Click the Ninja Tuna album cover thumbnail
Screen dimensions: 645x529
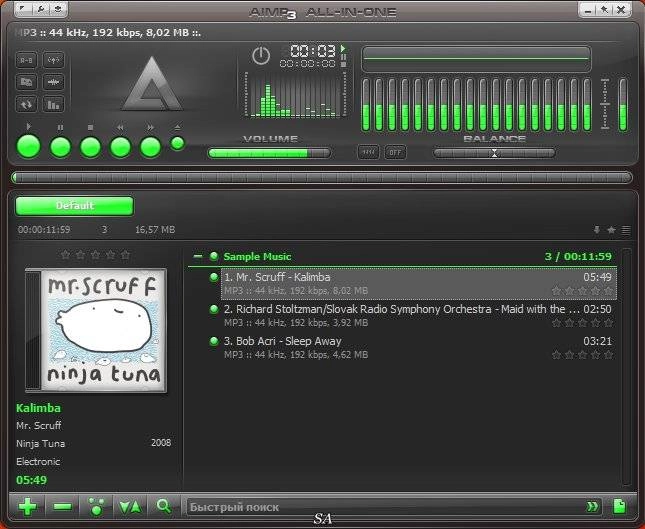96,330
